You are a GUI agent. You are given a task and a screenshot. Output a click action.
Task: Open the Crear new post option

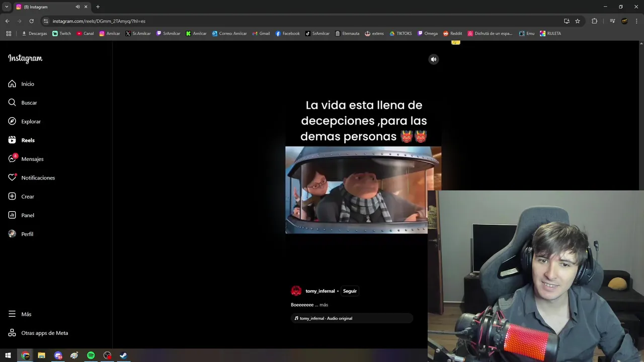[x=21, y=197]
